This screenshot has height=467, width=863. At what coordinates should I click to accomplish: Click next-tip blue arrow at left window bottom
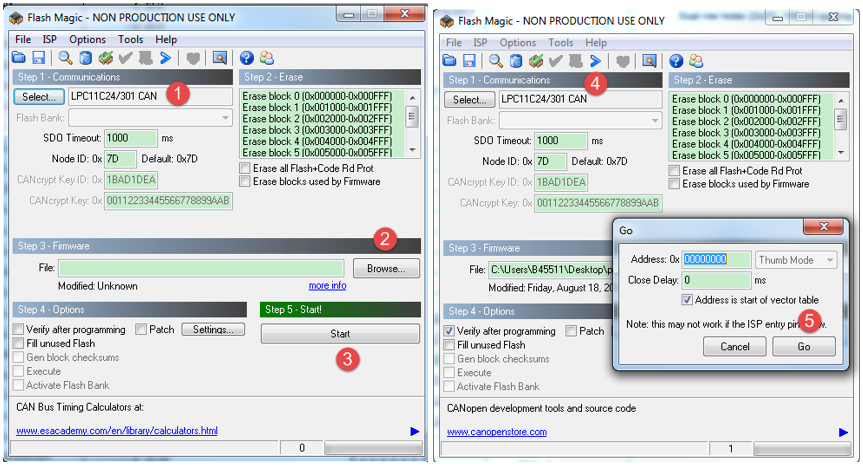414,431
